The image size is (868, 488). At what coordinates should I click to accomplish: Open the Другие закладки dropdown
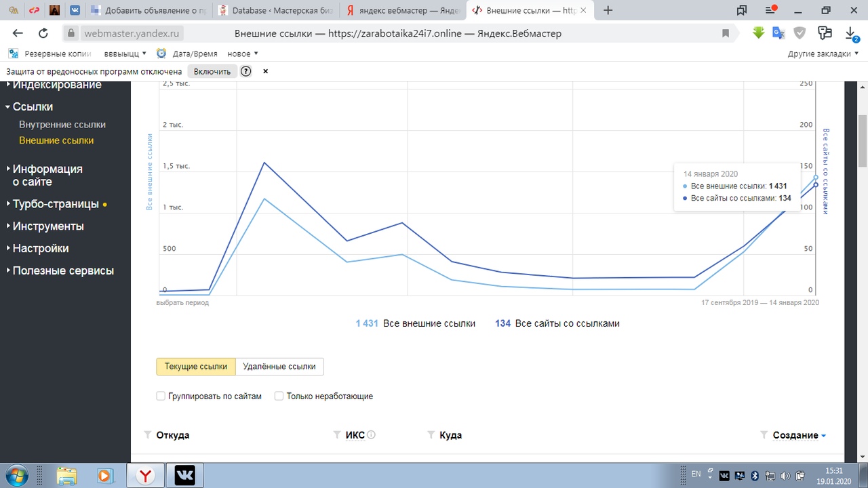(x=823, y=54)
